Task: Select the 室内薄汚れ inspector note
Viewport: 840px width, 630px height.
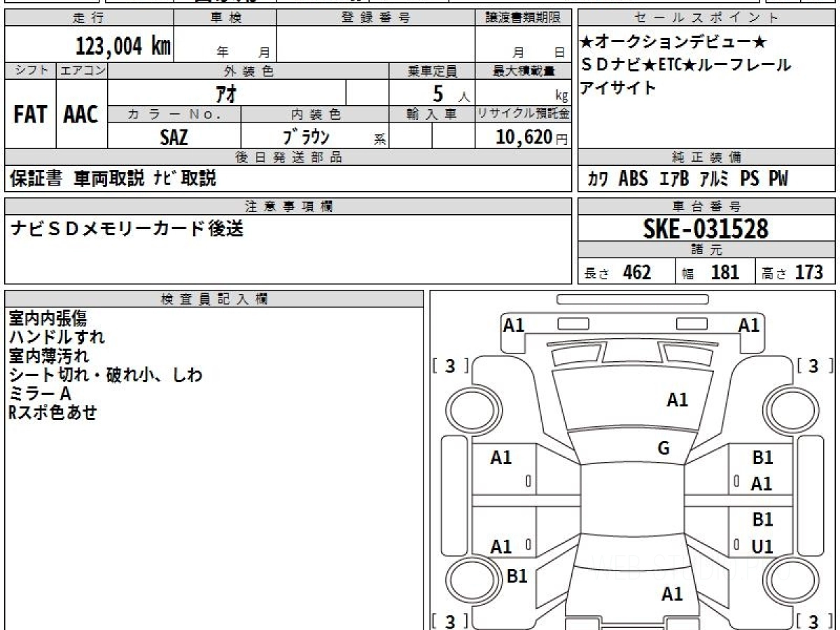Action: (x=48, y=356)
